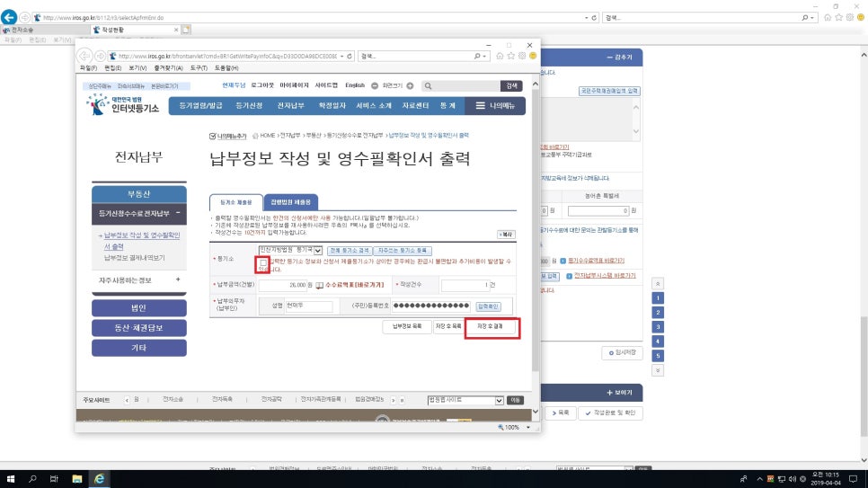Screen dimensions: 868x488
Task: Open the 납부정보 결제내역보기 link
Action: coord(135,258)
